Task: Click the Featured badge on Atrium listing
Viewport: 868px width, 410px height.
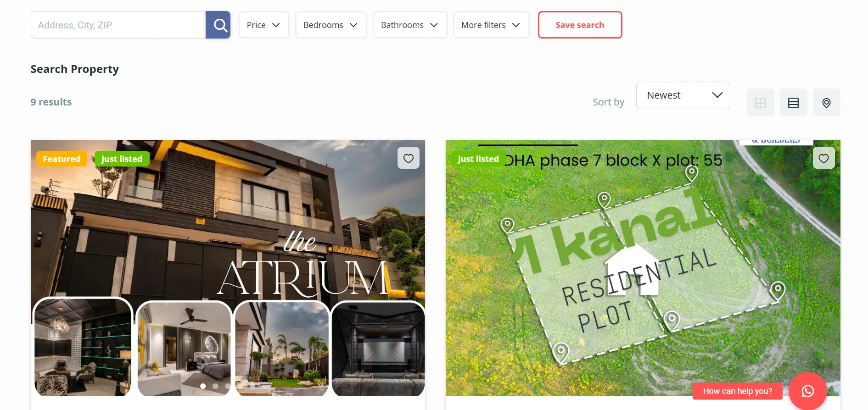Action: (x=62, y=159)
